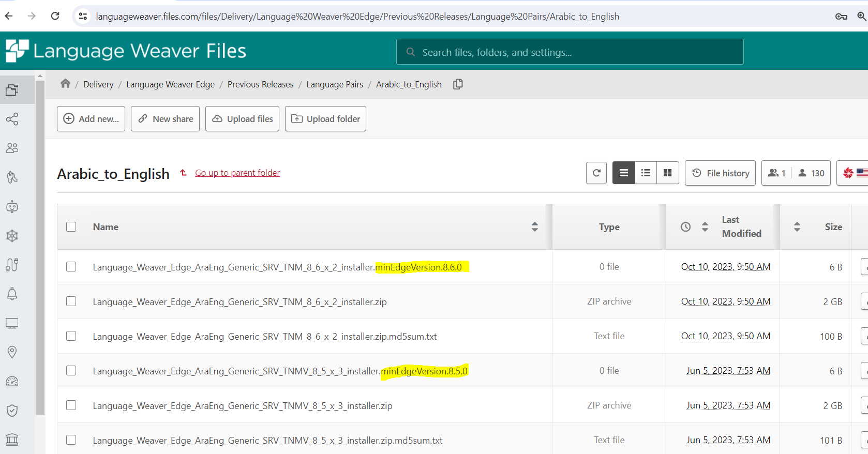Open the network hexagon icon in the sidebar
This screenshot has width=868, height=454.
[x=12, y=236]
